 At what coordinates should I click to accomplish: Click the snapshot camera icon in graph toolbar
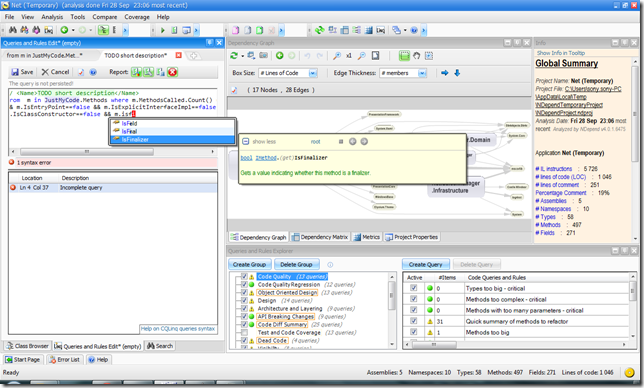click(x=263, y=56)
